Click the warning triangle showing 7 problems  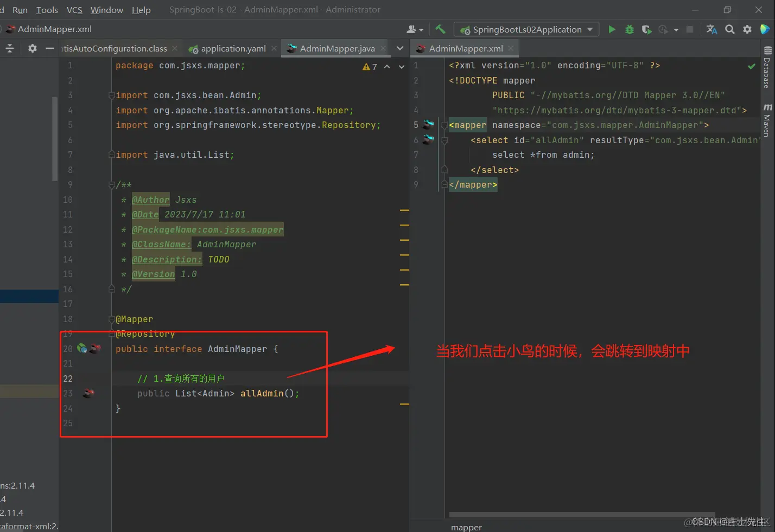(x=370, y=67)
